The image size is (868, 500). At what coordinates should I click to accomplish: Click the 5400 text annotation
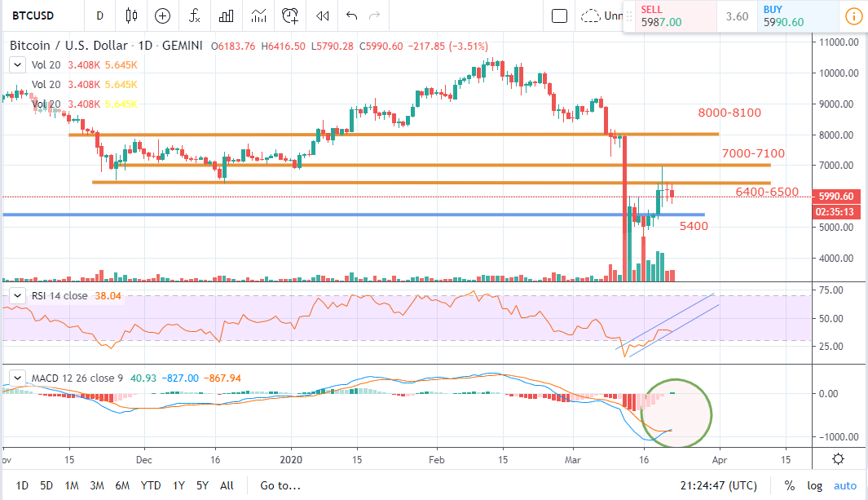[x=694, y=226]
